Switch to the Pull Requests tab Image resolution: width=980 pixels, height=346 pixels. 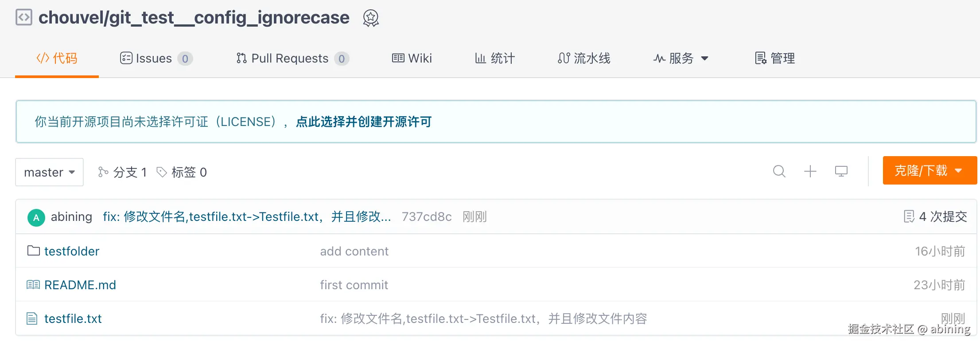click(x=292, y=59)
